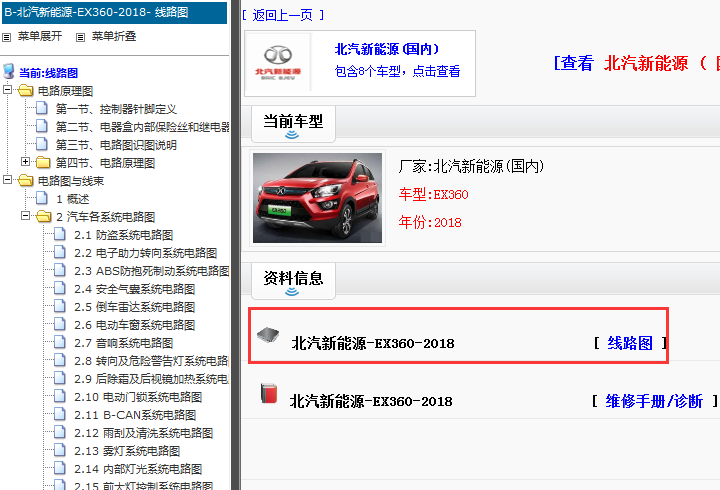Collapse the 电路图与线束 tree node
This screenshot has height=490, width=720.
click(x=7, y=179)
